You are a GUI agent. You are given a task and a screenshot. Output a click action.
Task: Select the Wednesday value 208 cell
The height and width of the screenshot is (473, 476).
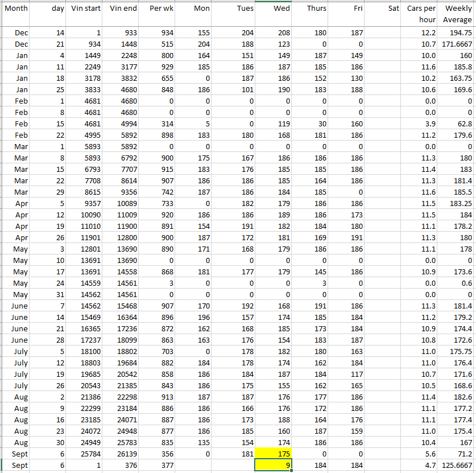[x=274, y=33]
